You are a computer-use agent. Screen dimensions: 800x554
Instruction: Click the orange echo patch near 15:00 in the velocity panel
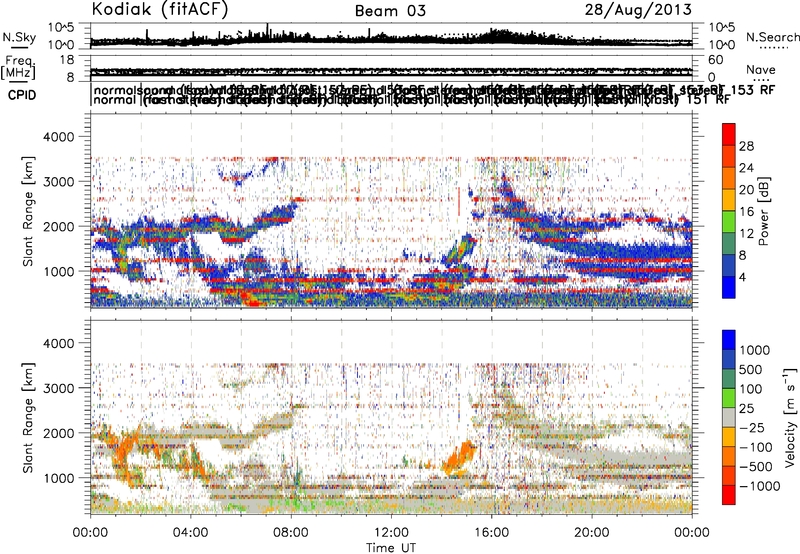click(459, 458)
